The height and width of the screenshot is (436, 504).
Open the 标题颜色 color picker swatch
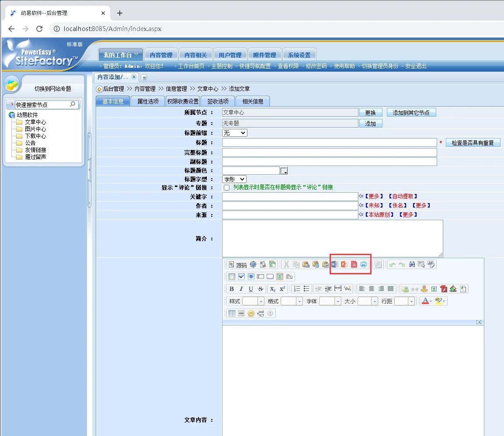tap(284, 170)
